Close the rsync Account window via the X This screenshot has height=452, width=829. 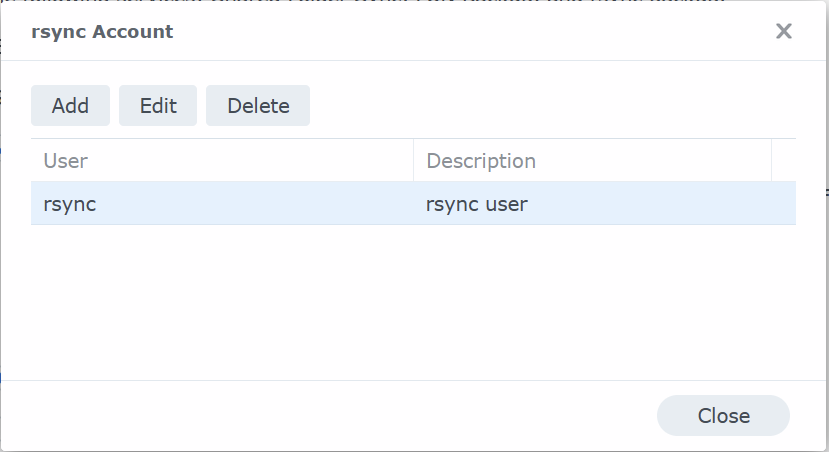pos(784,31)
